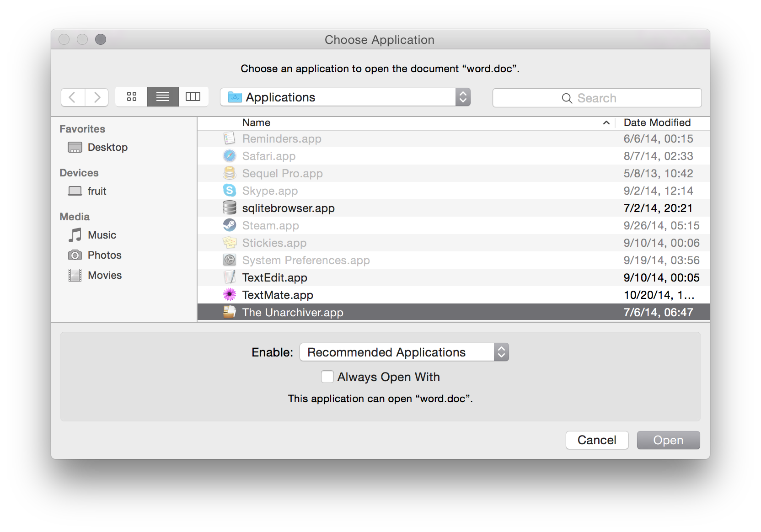Sort by the Date Modified column header
761x532 pixels.
click(x=657, y=122)
